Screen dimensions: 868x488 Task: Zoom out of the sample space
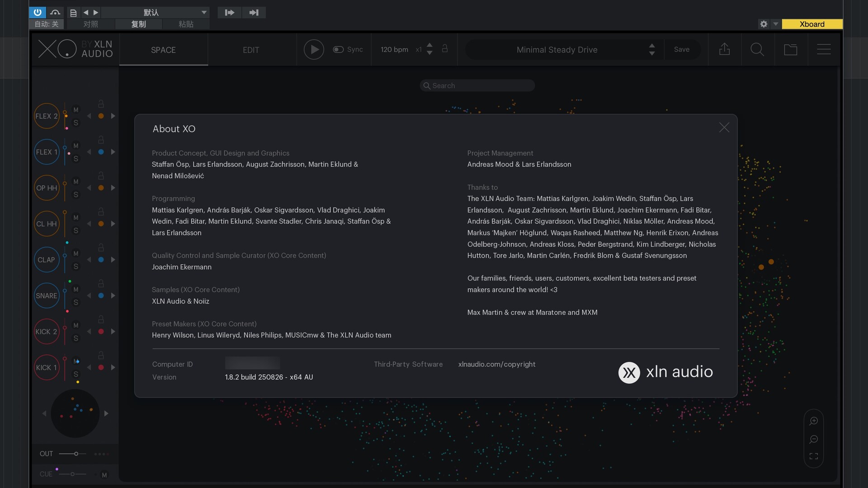[814, 439]
